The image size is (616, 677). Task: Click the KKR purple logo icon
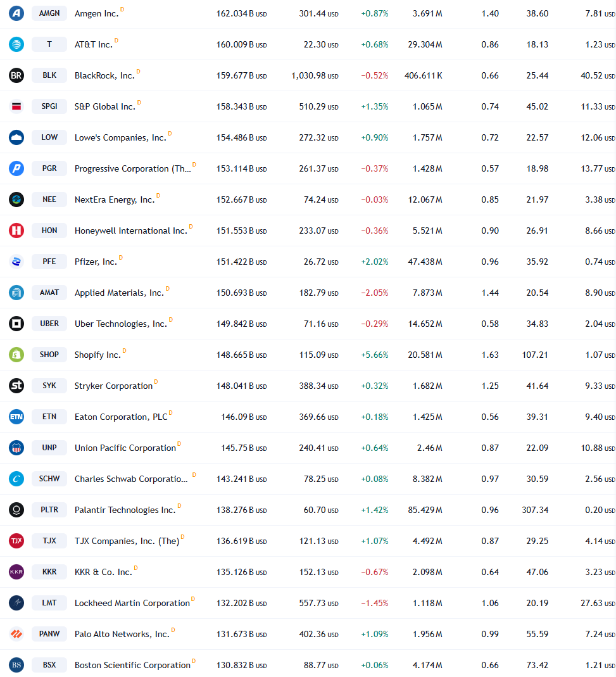click(16, 572)
